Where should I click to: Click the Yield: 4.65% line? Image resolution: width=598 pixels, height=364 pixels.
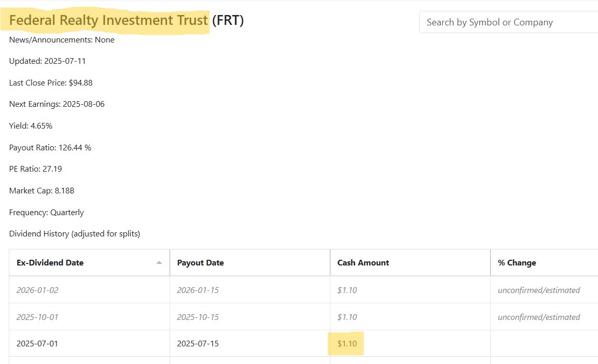click(x=31, y=126)
